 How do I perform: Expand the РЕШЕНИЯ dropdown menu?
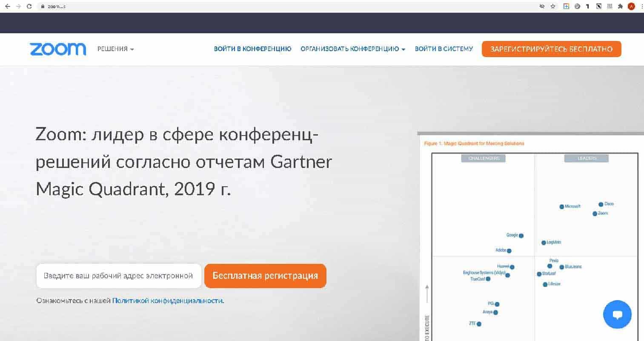click(x=116, y=49)
